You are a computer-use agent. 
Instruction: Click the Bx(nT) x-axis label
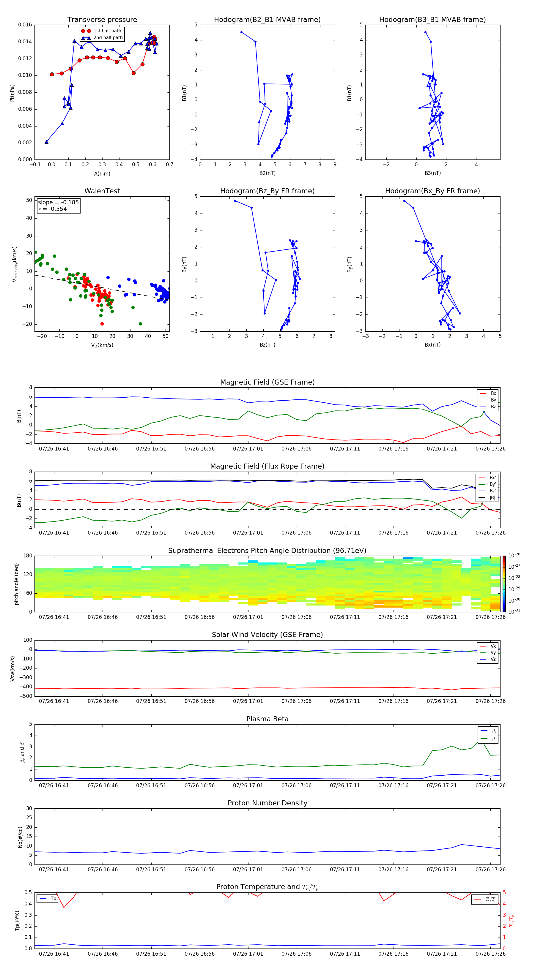[x=432, y=345]
